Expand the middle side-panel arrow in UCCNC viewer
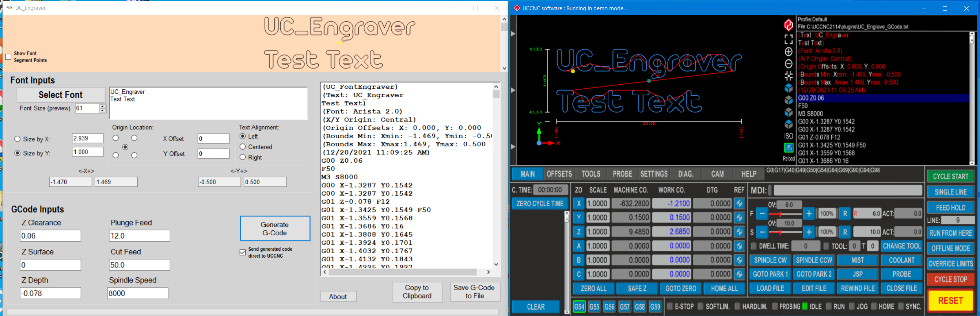 513,90
